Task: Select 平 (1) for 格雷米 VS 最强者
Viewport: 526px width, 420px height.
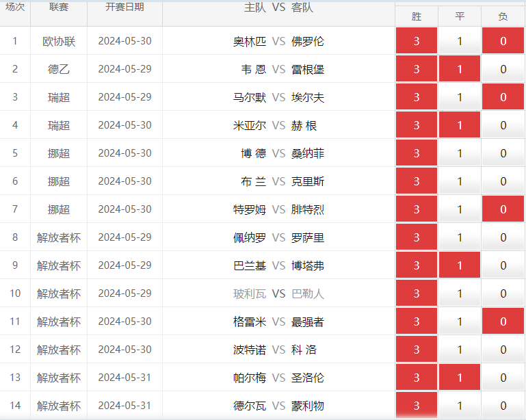Action: (x=460, y=321)
